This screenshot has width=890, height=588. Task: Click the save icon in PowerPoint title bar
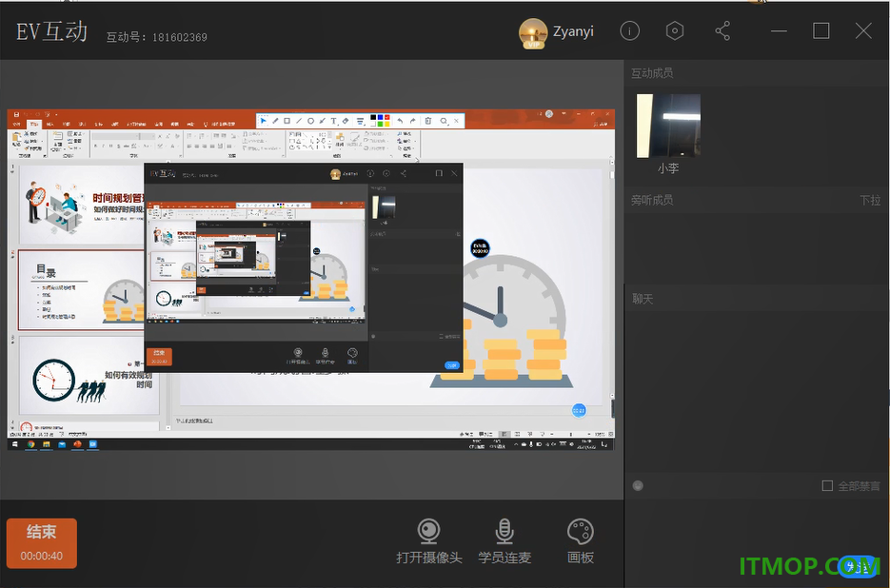point(16,114)
